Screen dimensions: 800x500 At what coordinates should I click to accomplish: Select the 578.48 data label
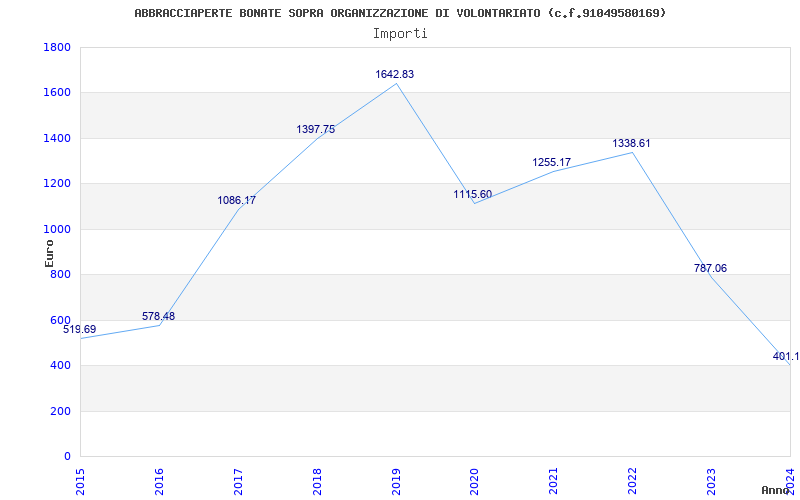click(158, 316)
